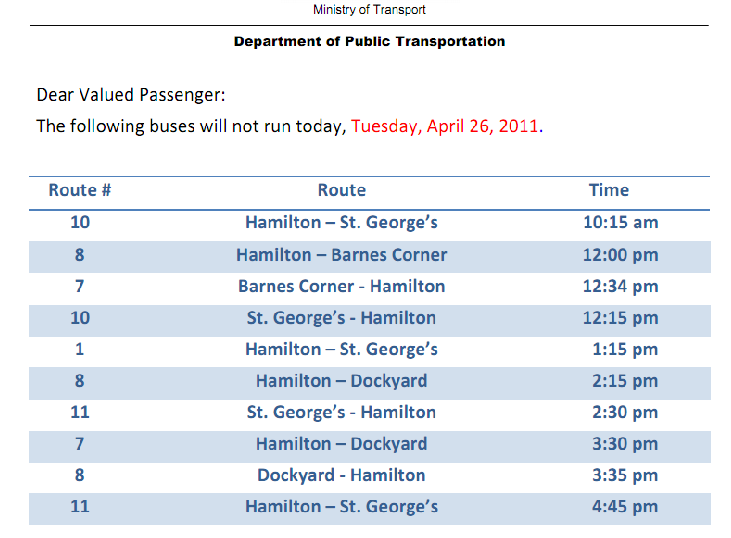Select the 4:45 pm time cell
Viewport: 731px width, 538px height.
tap(625, 506)
